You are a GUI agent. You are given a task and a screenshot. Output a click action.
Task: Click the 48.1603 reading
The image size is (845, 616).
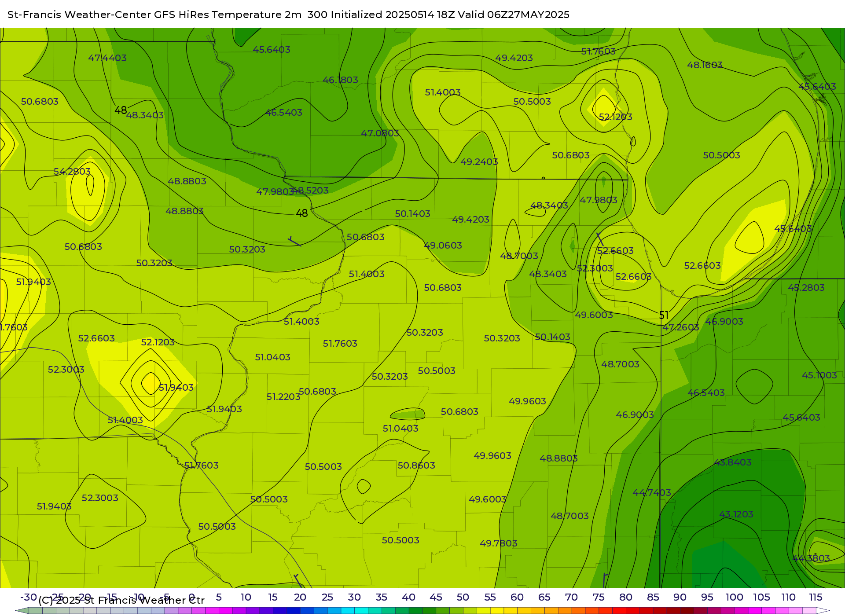click(705, 65)
